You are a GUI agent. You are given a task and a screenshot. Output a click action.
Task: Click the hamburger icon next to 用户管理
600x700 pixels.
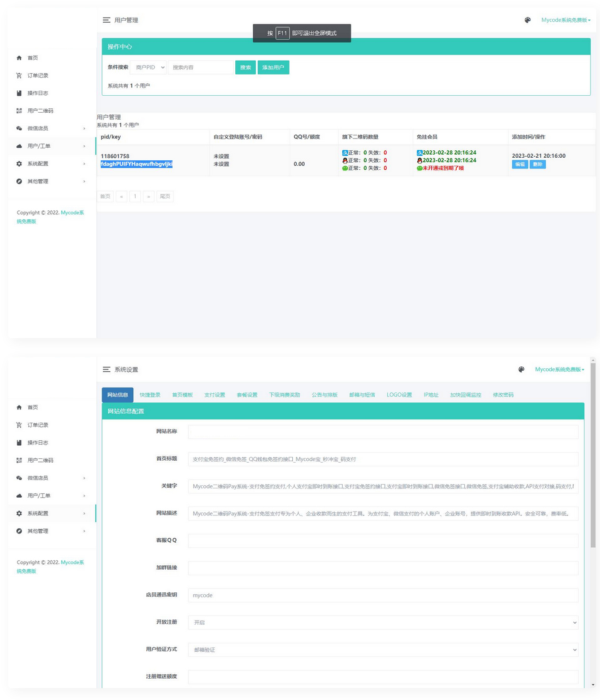pyautogui.click(x=106, y=19)
